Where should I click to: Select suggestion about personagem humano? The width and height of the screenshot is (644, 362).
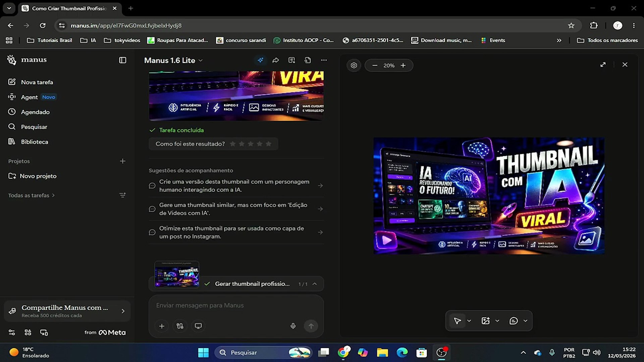(x=236, y=186)
